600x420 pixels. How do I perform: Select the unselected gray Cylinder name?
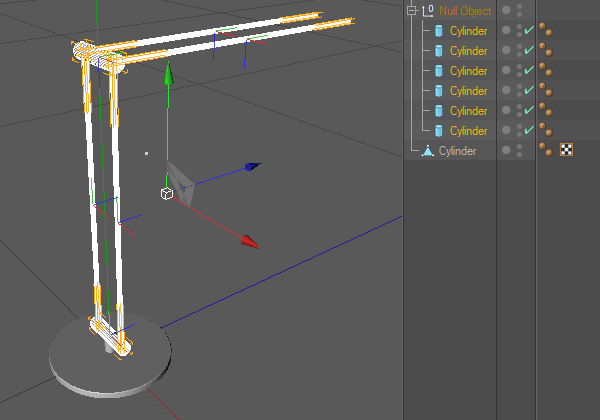457,151
